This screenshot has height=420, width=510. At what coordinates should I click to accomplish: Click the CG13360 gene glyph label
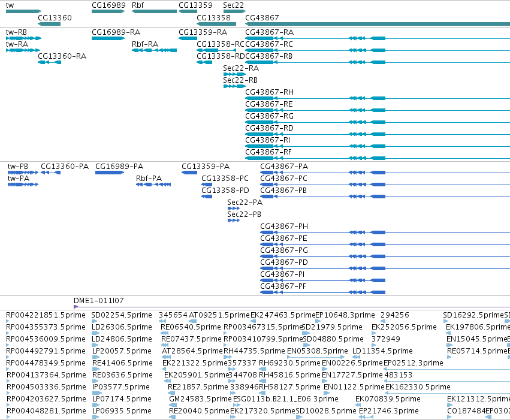(55, 18)
